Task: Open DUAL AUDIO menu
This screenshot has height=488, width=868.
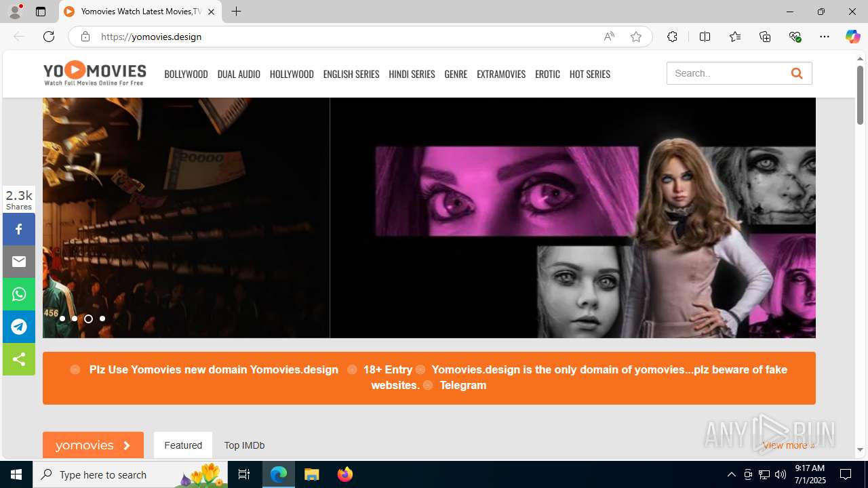Action: [239, 74]
